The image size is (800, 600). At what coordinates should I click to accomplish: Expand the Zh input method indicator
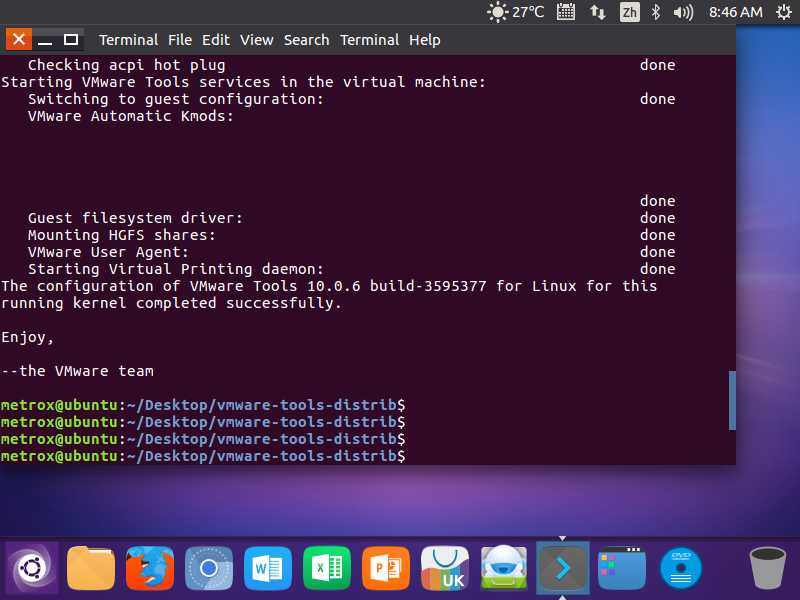click(629, 12)
